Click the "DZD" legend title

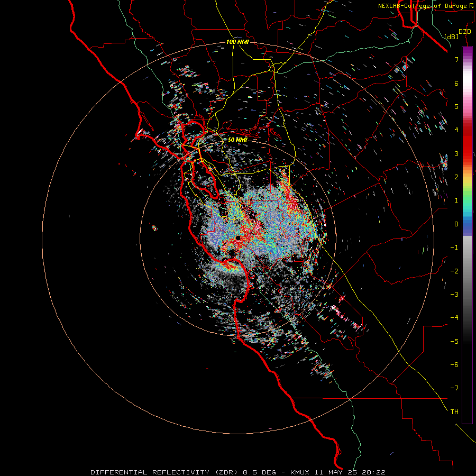465,32
